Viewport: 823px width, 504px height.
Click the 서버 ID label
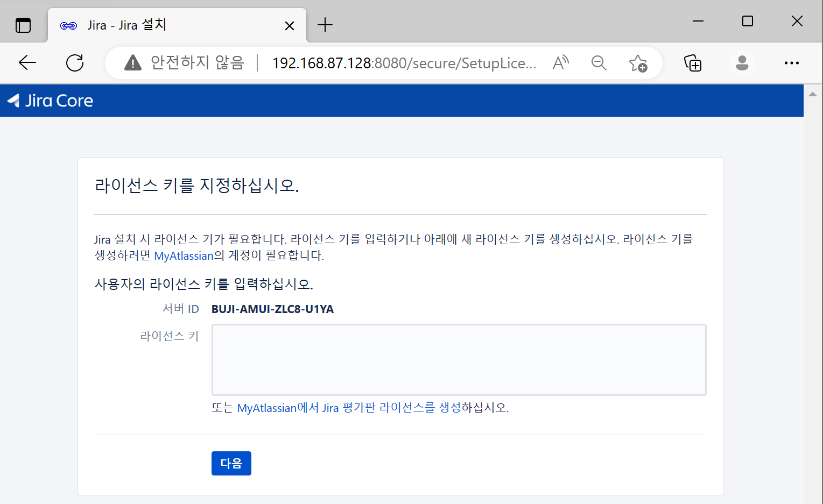click(181, 309)
